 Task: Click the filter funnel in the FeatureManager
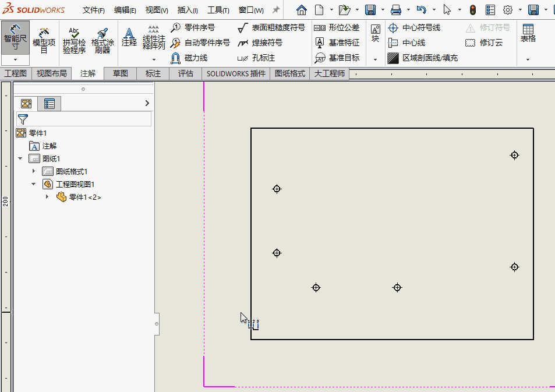coord(23,119)
